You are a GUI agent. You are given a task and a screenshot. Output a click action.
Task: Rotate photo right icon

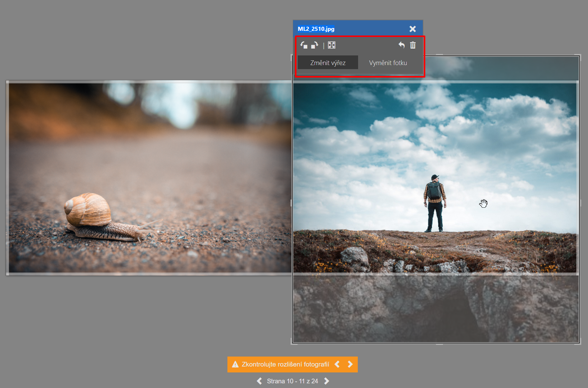pyautogui.click(x=315, y=45)
